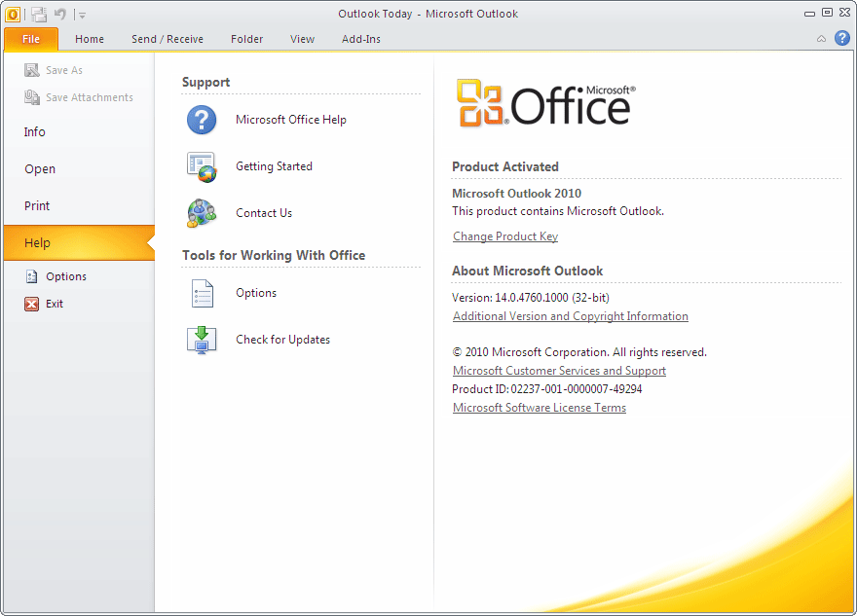Click Getting Started text
This screenshot has height=616, width=857.
(x=274, y=166)
